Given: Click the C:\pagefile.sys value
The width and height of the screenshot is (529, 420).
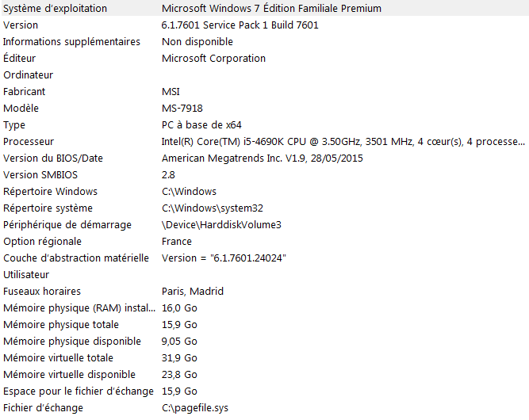Looking at the screenshot, I should 195,408.
